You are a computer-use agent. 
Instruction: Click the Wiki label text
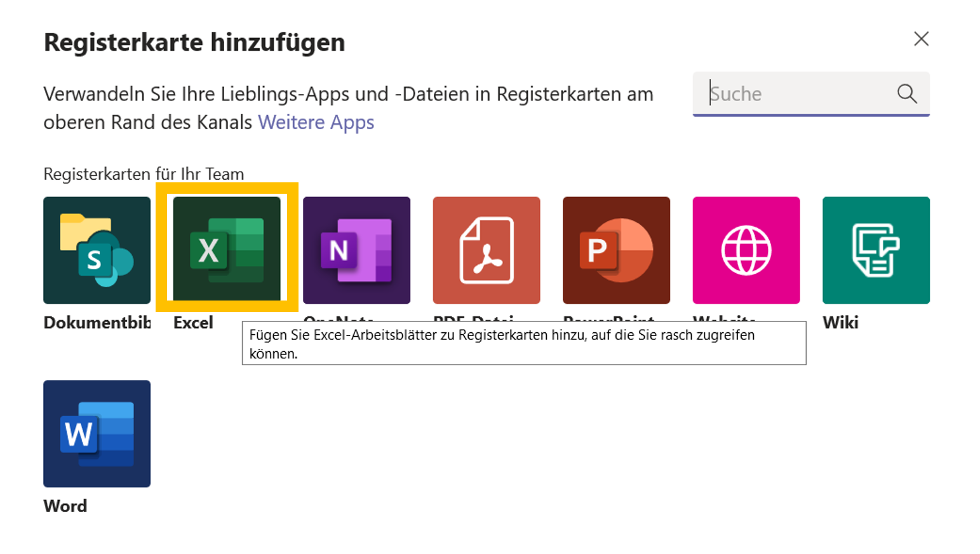[x=840, y=323]
